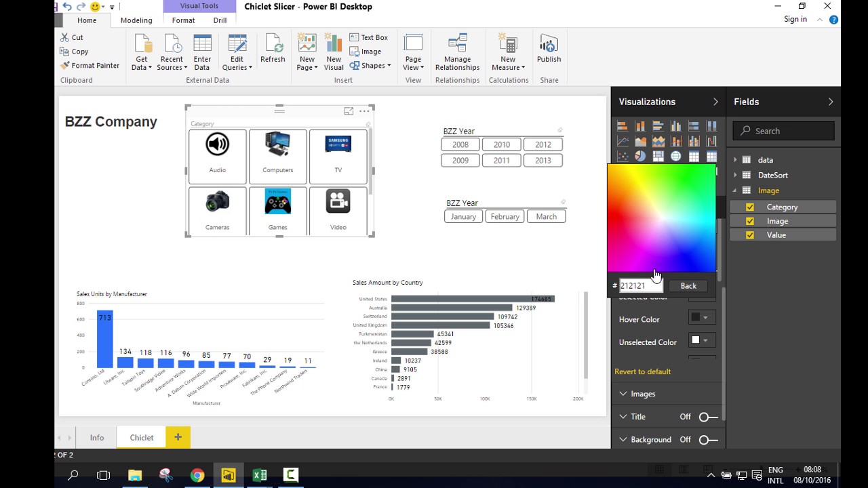Publish the report
Screen dimensions: 868x488
pos(549,48)
